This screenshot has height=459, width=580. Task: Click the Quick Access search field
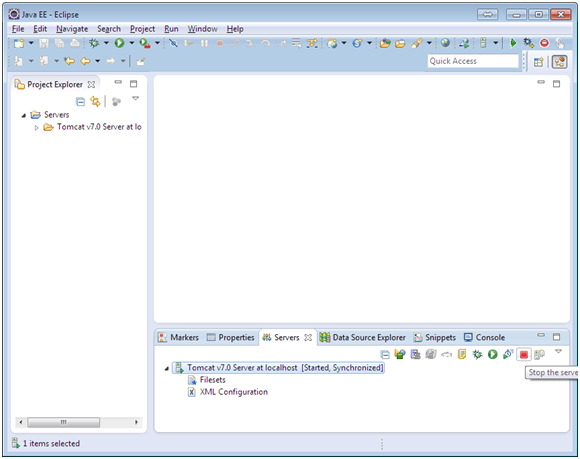(473, 61)
